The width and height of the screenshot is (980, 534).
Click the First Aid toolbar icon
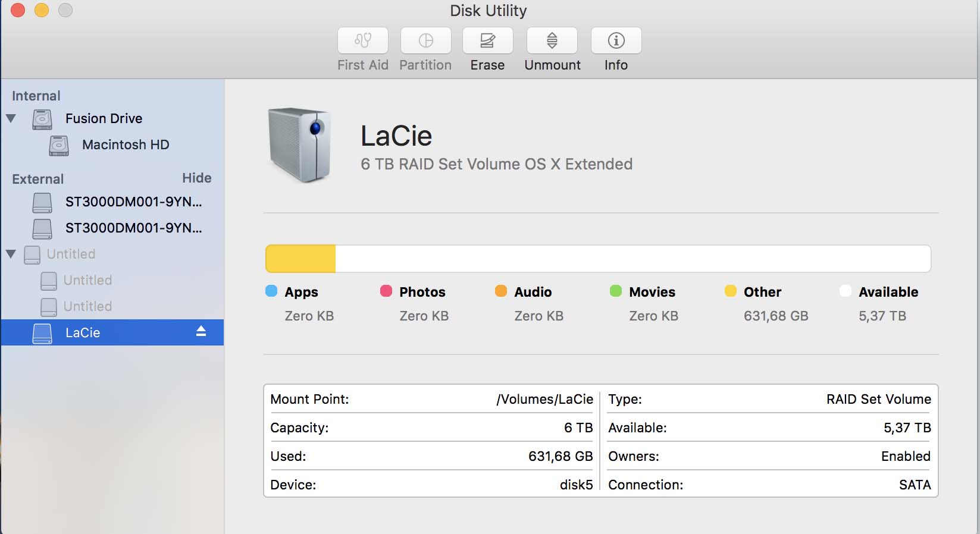(x=363, y=40)
